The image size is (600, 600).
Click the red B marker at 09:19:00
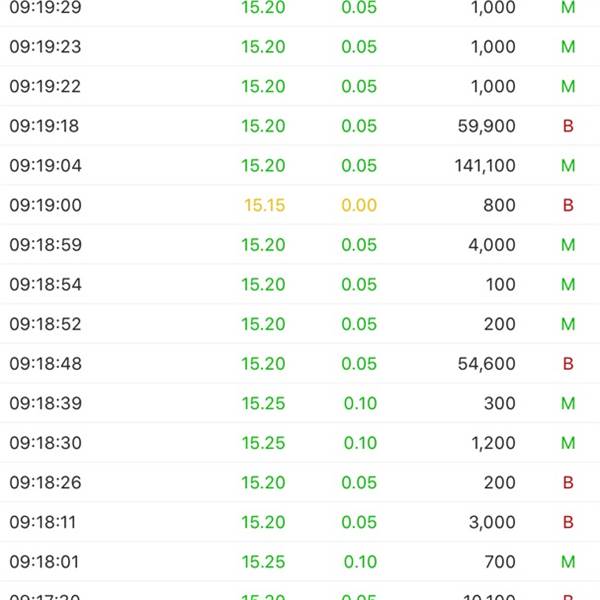pos(568,205)
